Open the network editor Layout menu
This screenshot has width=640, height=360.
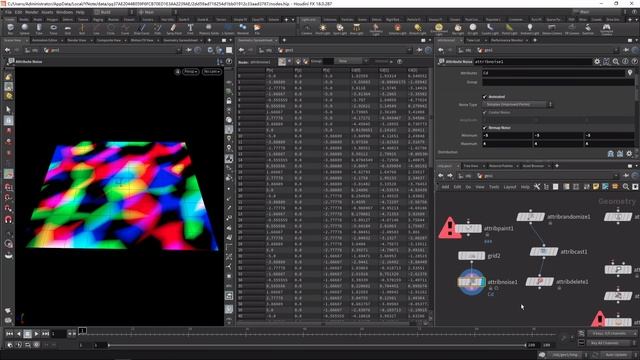click(510, 187)
